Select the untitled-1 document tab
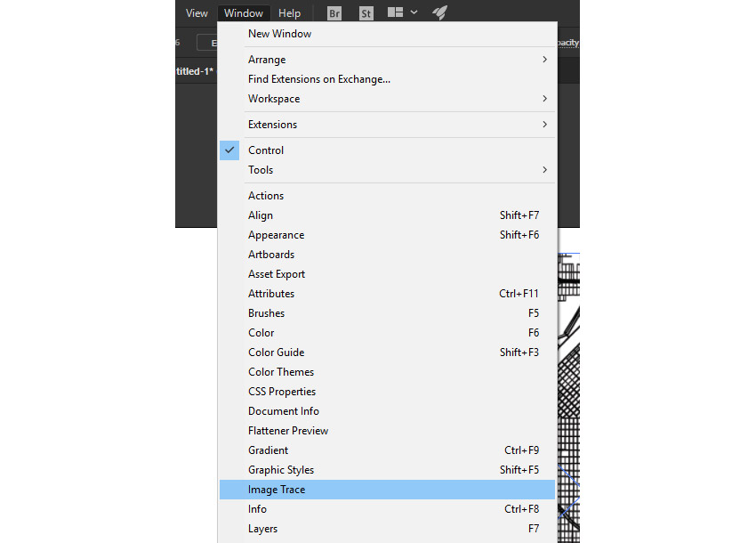Viewport: 756px width, 543px height. click(x=195, y=71)
